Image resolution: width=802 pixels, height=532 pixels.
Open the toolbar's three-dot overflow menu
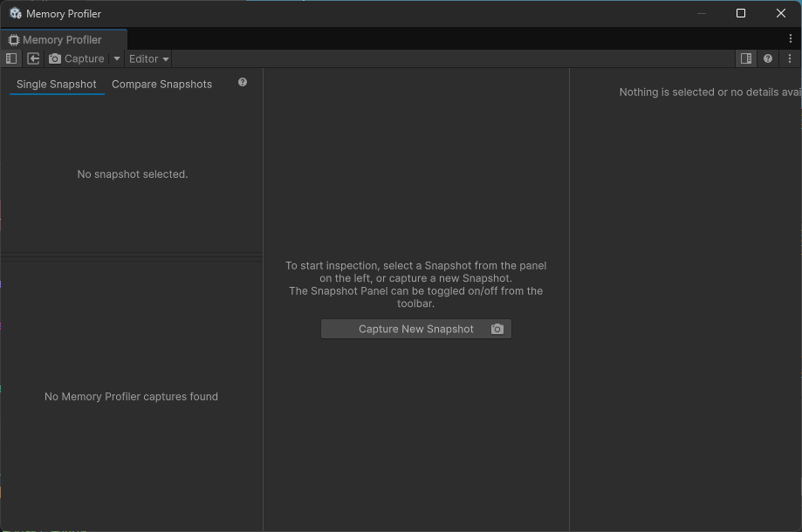[x=789, y=58]
